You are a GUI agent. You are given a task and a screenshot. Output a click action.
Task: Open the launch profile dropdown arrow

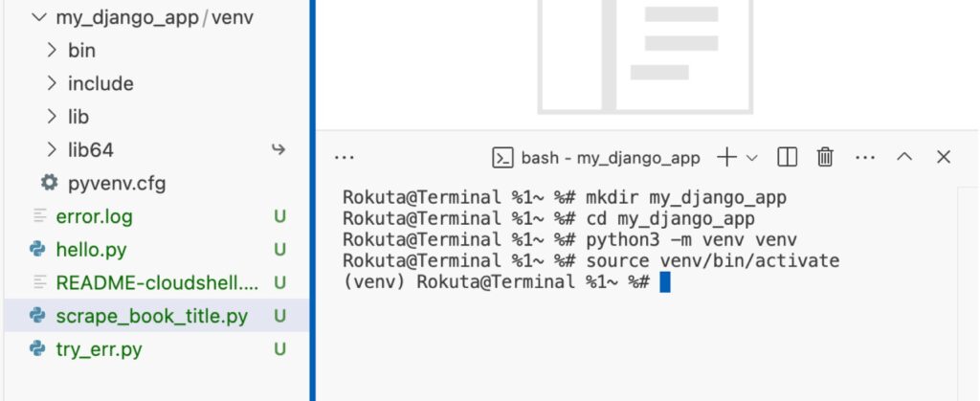tap(752, 157)
